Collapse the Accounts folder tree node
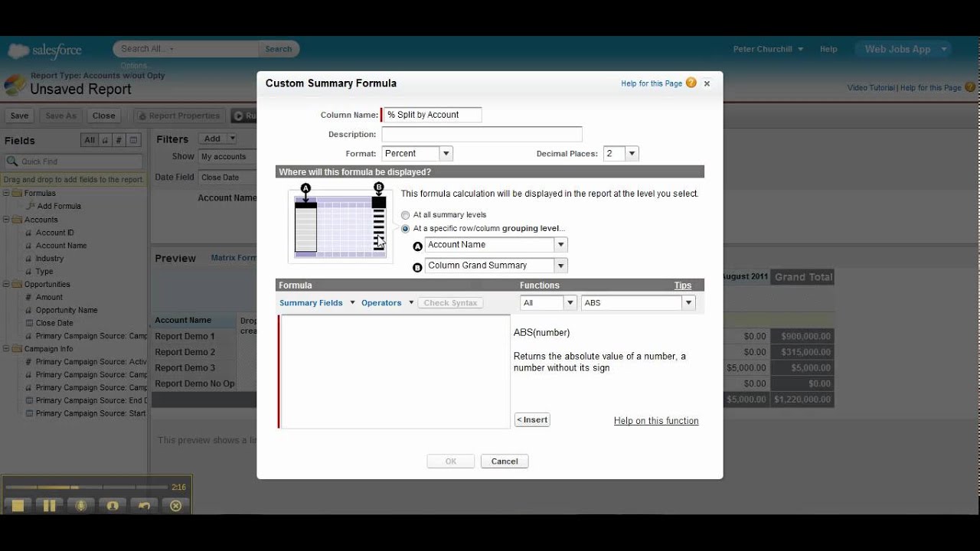 pos(7,219)
